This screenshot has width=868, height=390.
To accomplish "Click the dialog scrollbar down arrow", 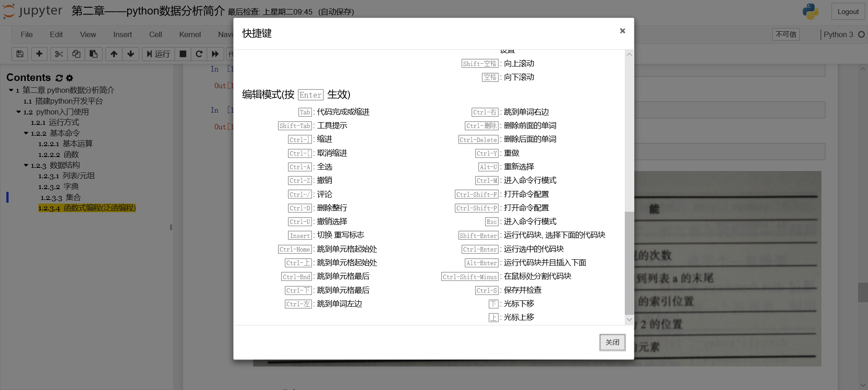I will pos(629,319).
